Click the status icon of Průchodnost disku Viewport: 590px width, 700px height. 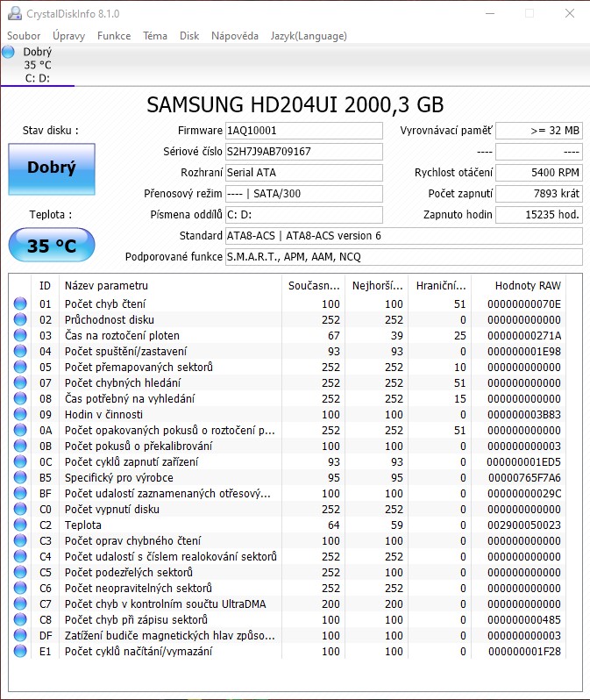[20, 319]
